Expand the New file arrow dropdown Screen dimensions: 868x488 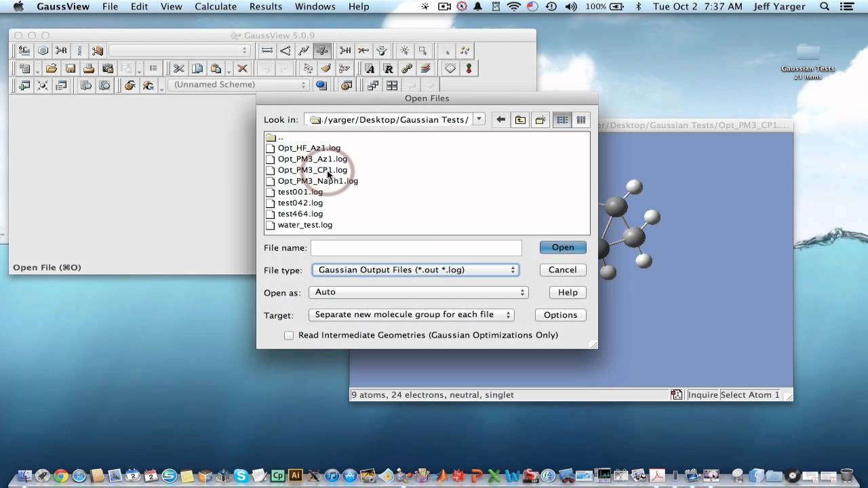click(36, 70)
